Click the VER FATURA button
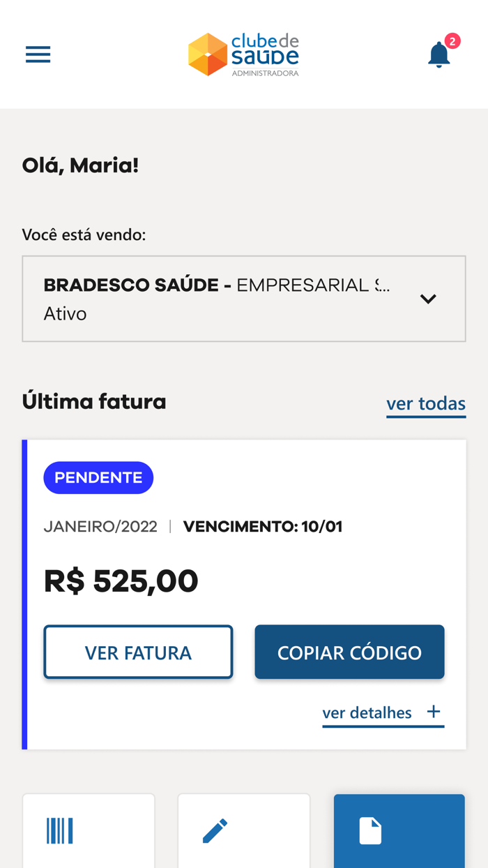Image resolution: width=488 pixels, height=868 pixels. [138, 652]
